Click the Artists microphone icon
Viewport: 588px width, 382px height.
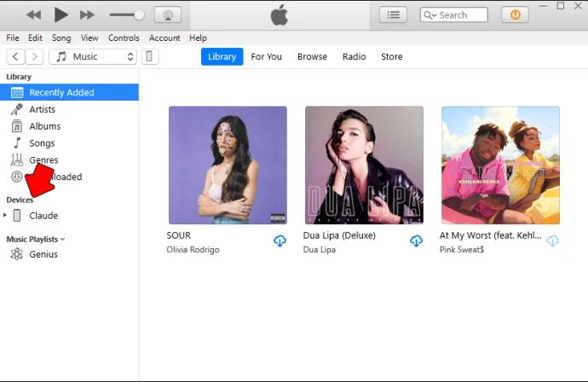16,109
